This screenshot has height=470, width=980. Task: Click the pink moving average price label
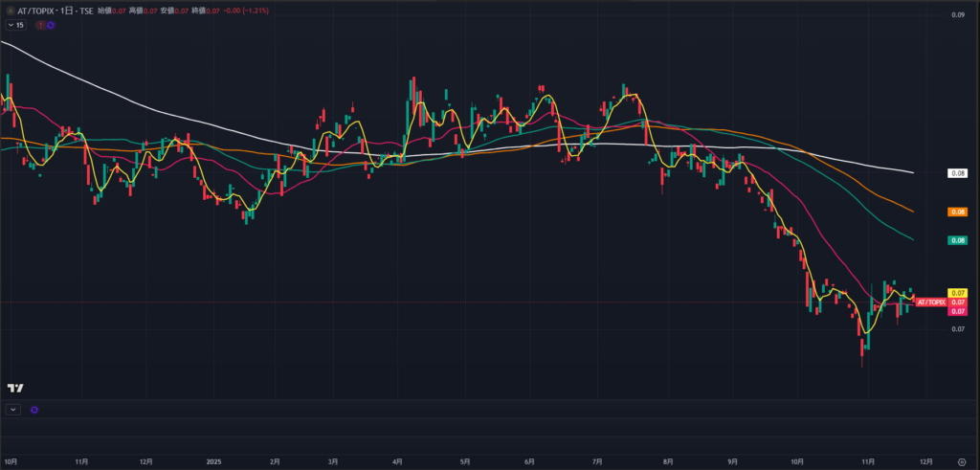coord(956,311)
